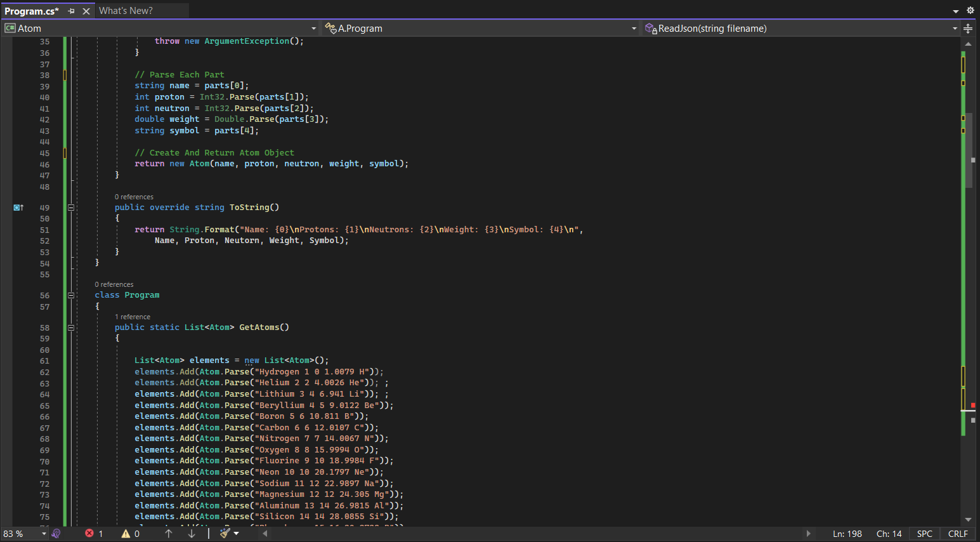Go to the next issue down arrow
The height and width of the screenshot is (542, 980).
click(192, 534)
